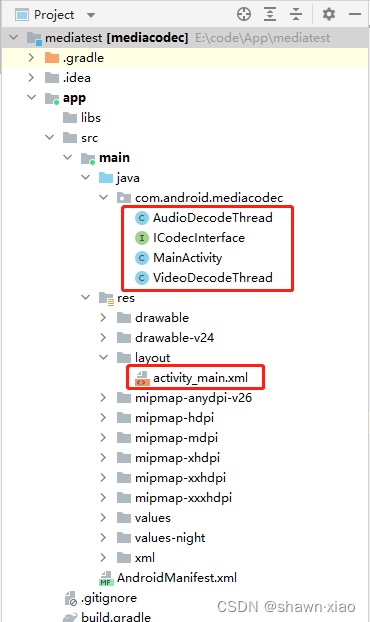Click the main source set folder icon

pos(88,158)
